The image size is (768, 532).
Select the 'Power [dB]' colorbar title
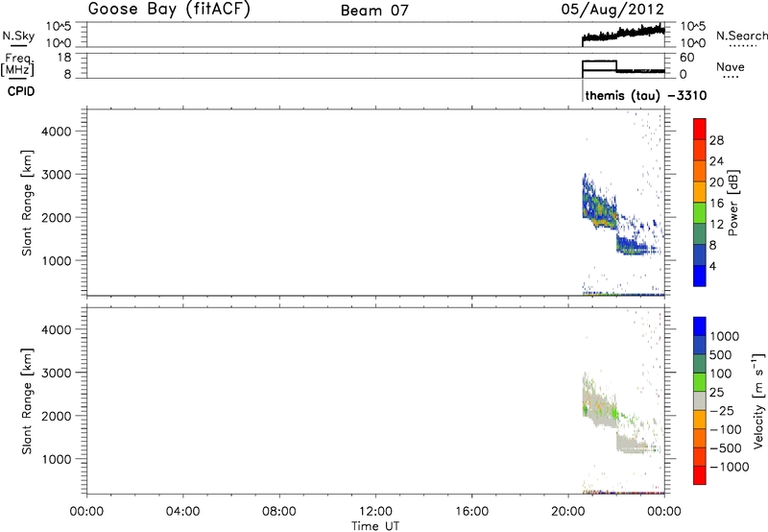tap(732, 203)
